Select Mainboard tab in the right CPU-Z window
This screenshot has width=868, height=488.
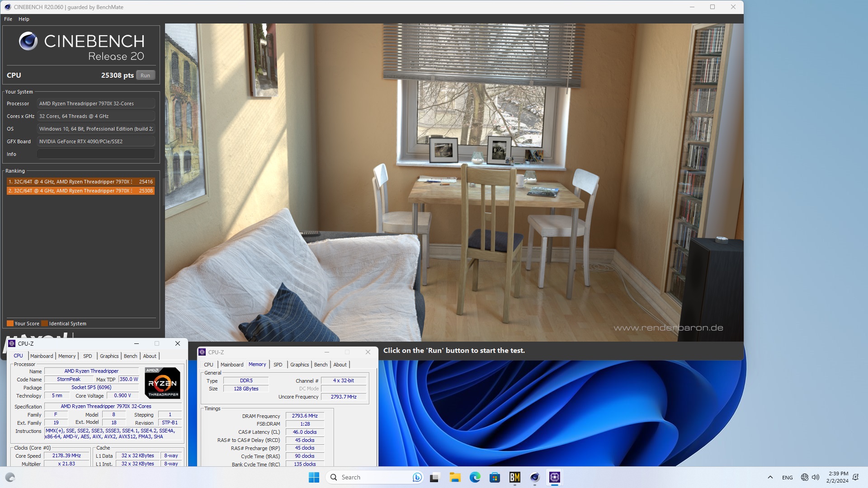point(232,365)
